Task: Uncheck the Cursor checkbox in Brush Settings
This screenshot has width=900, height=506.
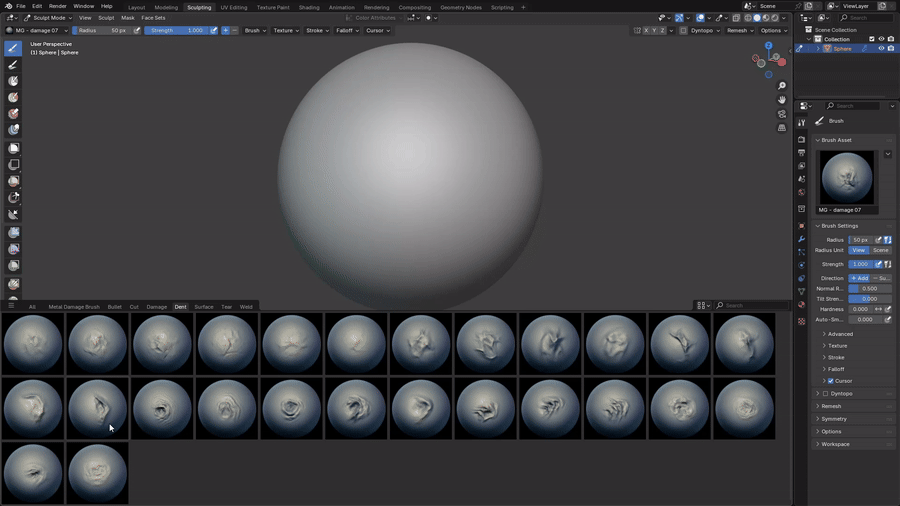Action: (831, 381)
